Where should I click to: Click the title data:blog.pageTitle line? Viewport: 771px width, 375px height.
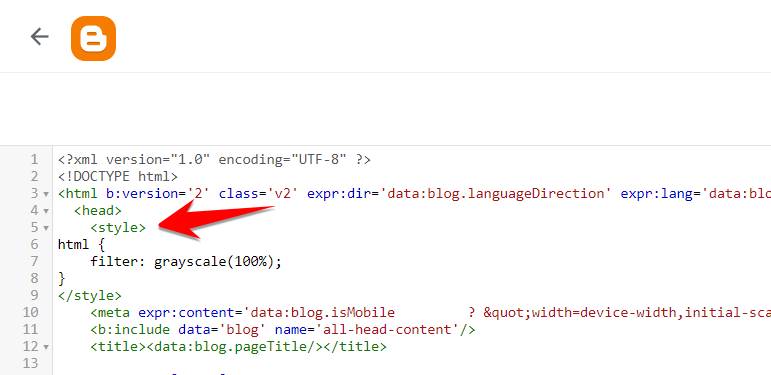pos(238,346)
